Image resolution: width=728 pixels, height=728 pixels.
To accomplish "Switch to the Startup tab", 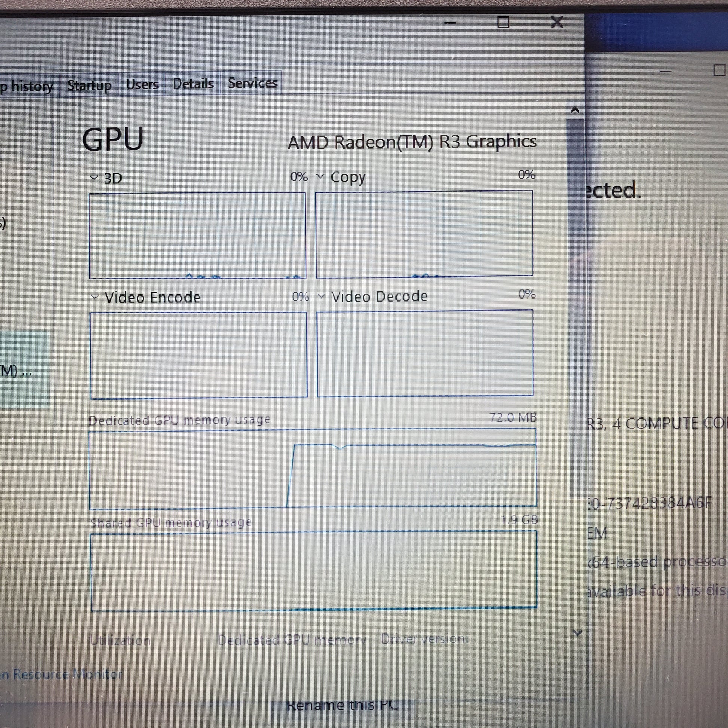I will tap(89, 85).
